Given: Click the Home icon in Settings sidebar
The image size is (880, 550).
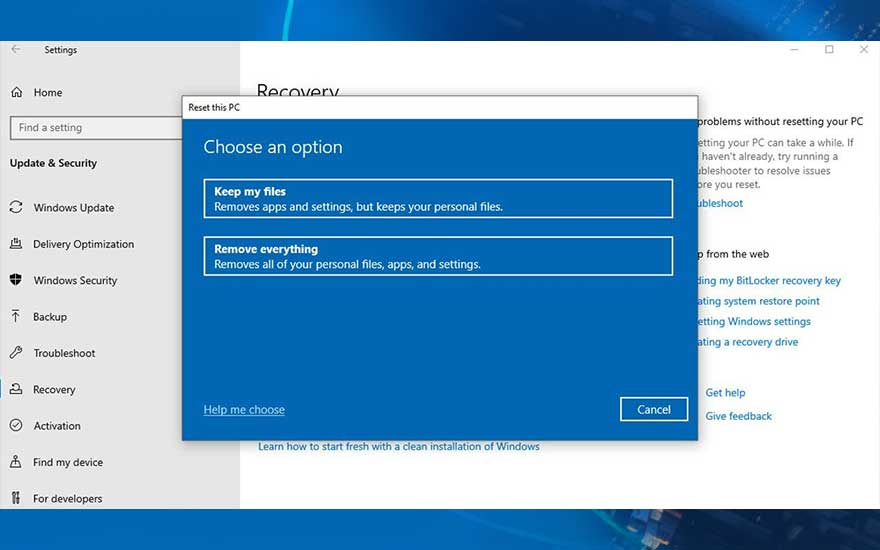Looking at the screenshot, I should pyautogui.click(x=16, y=92).
